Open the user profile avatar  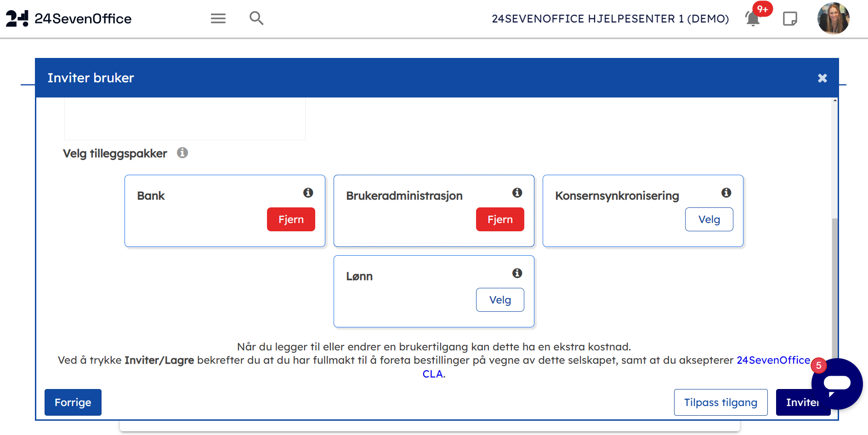click(833, 19)
